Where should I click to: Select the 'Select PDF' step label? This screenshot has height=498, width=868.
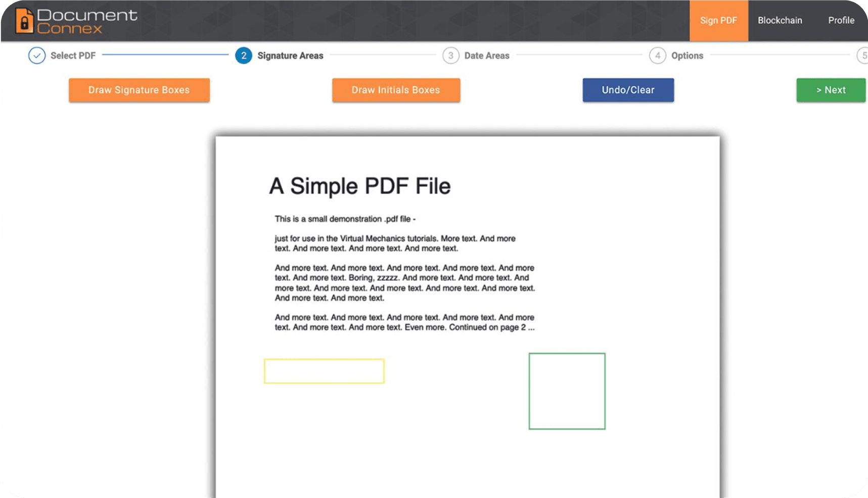point(73,56)
